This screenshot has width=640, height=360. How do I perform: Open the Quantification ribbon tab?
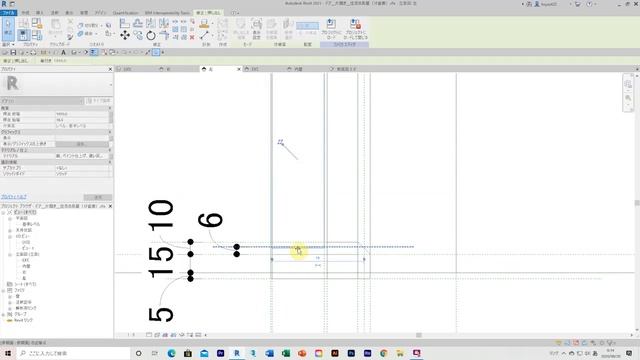click(126, 13)
